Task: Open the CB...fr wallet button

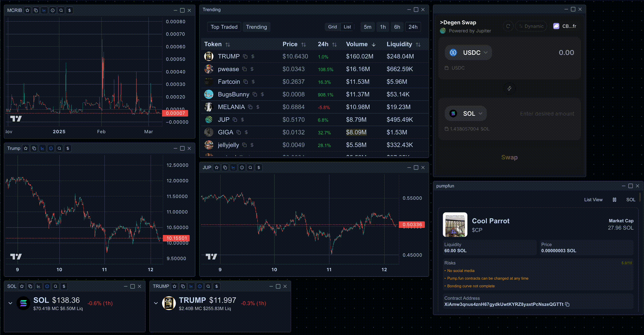Action: [x=565, y=26]
